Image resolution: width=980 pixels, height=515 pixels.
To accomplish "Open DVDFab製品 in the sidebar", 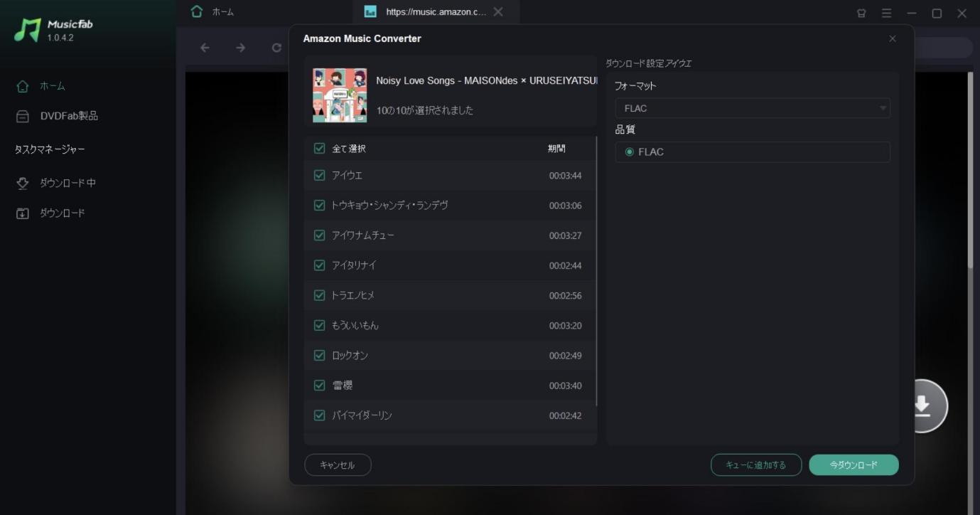I will coord(57,116).
